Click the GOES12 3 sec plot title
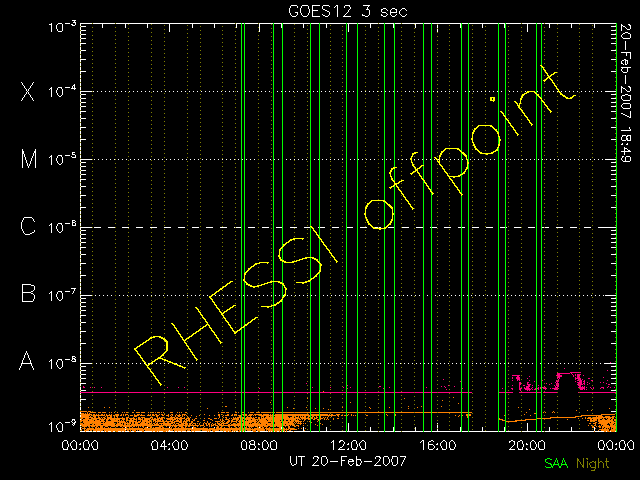Screen dimensions: 640x480 [348, 11]
